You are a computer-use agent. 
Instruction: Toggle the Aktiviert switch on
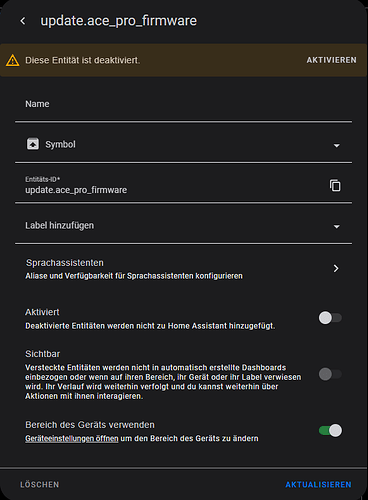[330, 318]
